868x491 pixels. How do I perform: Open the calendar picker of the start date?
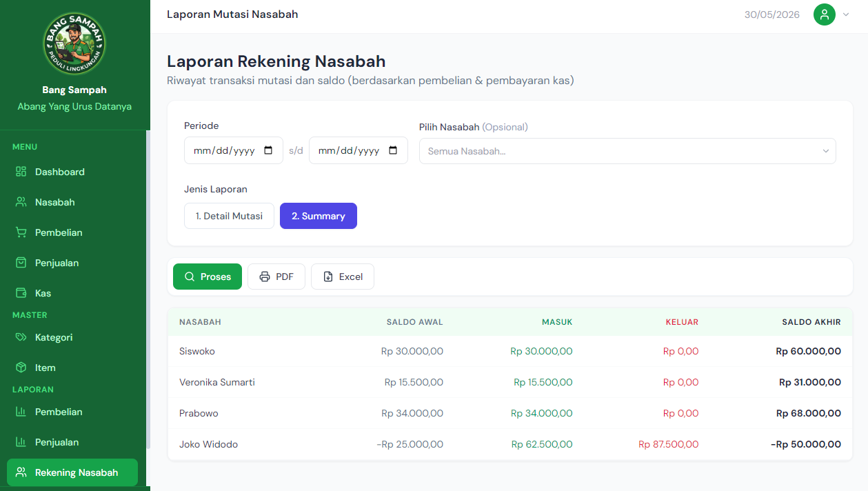point(269,150)
